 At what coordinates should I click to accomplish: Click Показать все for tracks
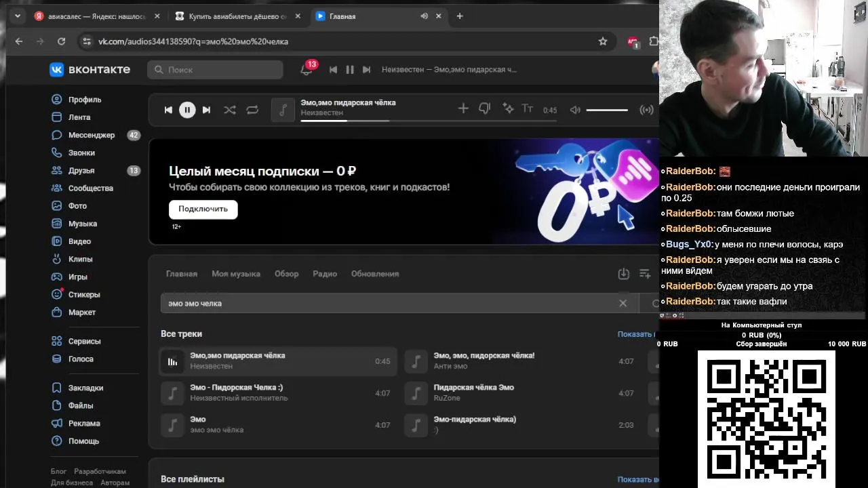637,334
